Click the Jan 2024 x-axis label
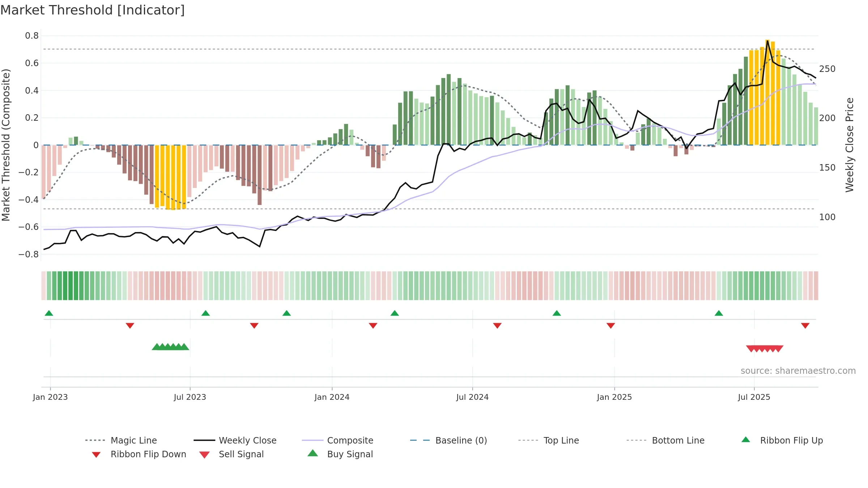Image resolution: width=868 pixels, height=488 pixels. [x=332, y=397]
